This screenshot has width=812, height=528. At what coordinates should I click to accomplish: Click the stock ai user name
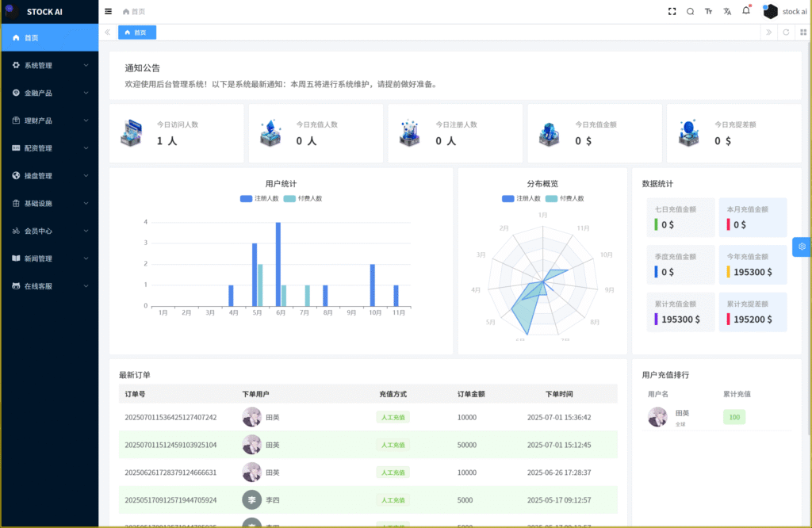tap(794, 12)
